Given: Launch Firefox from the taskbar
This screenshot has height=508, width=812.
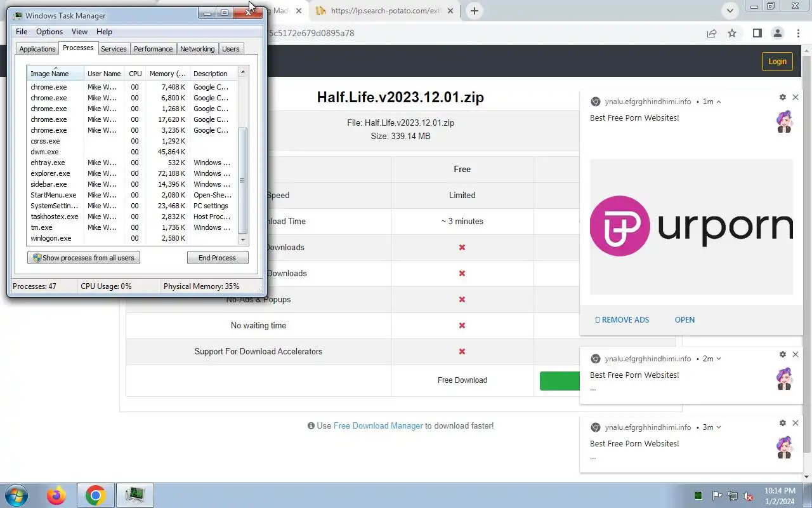Looking at the screenshot, I should [56, 495].
